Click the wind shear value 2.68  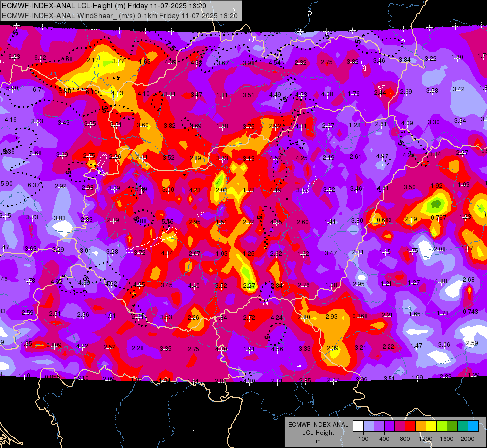pos(469,279)
